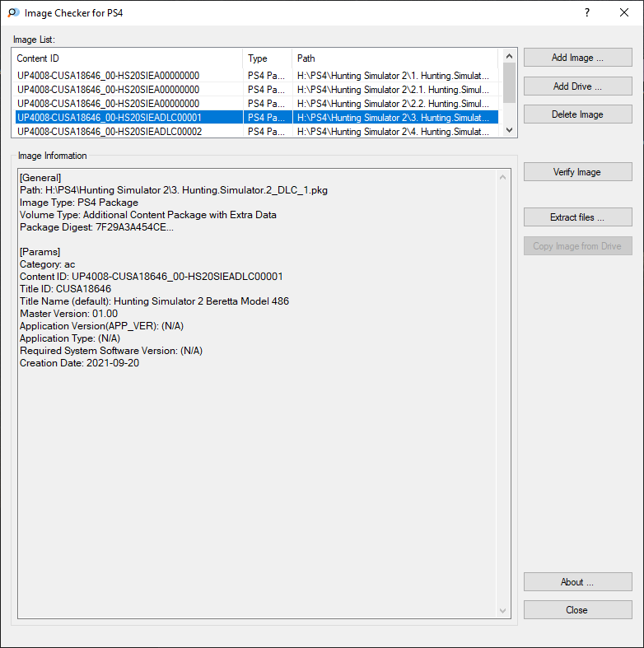Click the Master Version: 01.00 line
This screenshot has width=644, height=648.
[x=68, y=314]
